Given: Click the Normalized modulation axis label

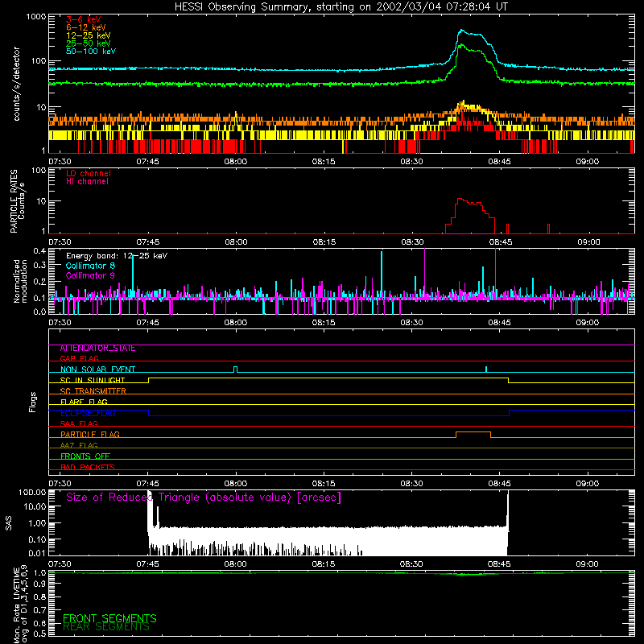Looking at the screenshot, I should pos(20,281).
